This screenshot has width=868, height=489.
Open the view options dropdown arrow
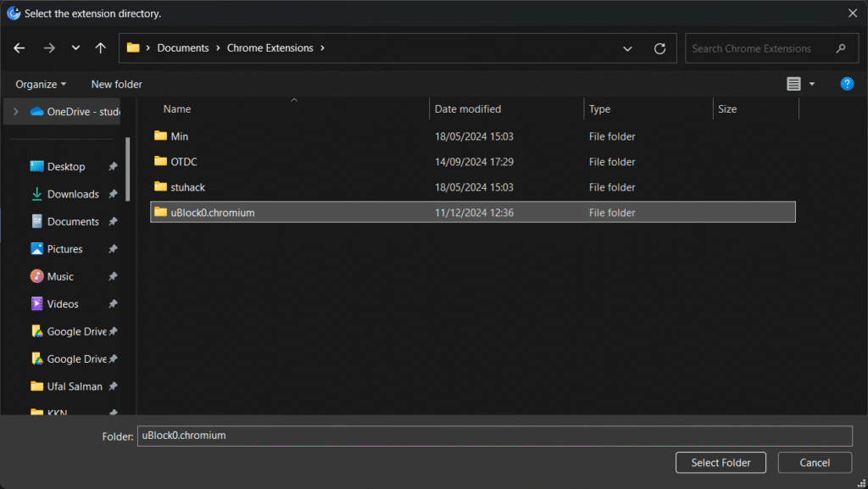point(811,84)
